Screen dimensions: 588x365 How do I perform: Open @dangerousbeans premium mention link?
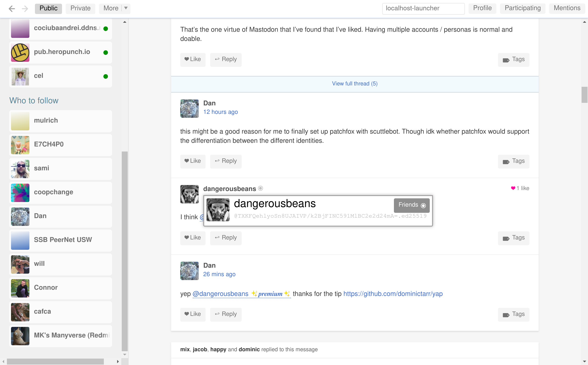[x=241, y=294]
